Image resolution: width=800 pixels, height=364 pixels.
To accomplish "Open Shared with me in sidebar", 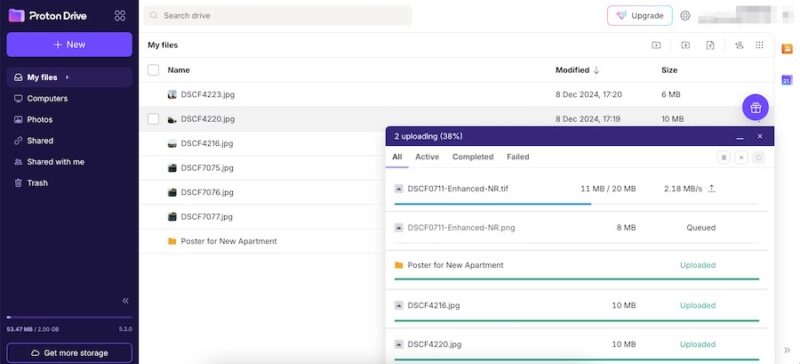I will click(69, 162).
